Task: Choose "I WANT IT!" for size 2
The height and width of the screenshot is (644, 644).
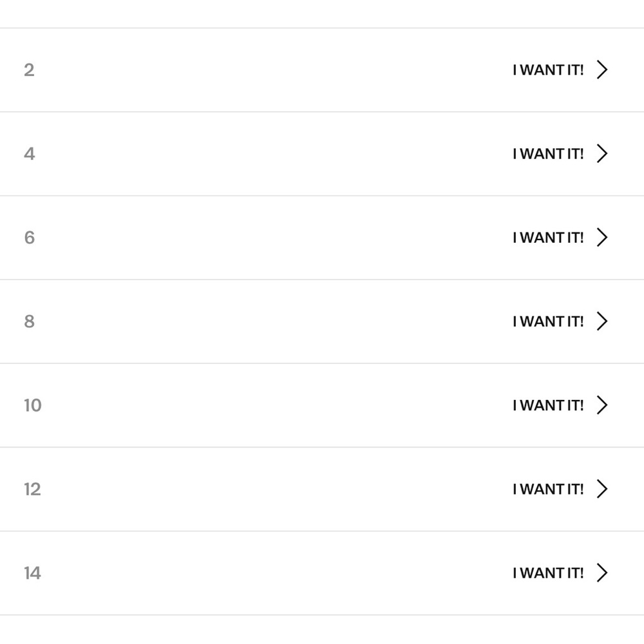Action: click(x=548, y=70)
